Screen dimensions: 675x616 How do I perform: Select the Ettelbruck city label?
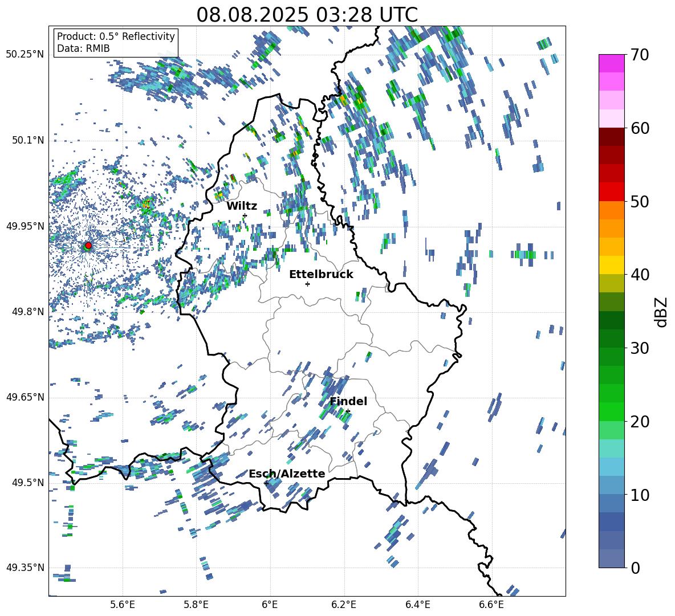(321, 275)
